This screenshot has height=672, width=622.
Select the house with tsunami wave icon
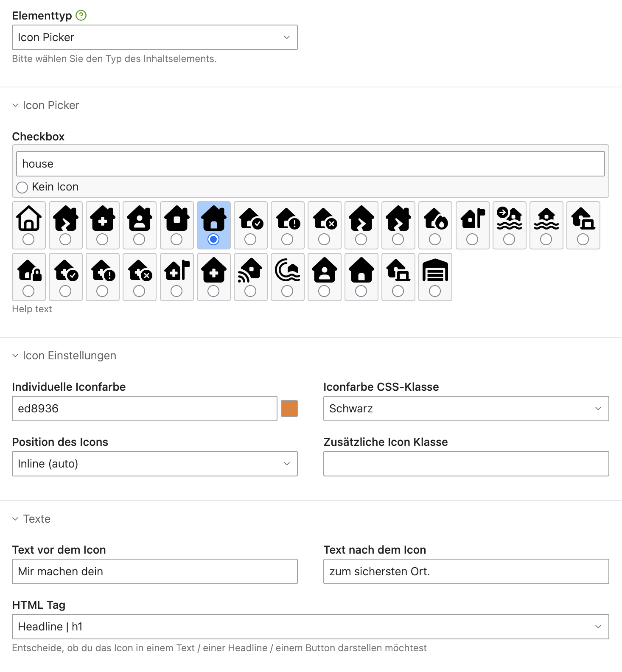(287, 277)
